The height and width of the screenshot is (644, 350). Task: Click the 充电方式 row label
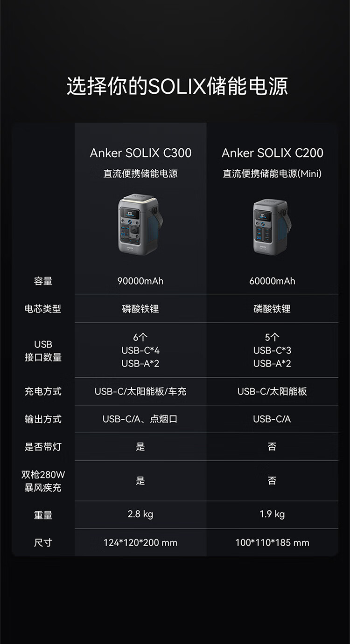click(x=43, y=391)
